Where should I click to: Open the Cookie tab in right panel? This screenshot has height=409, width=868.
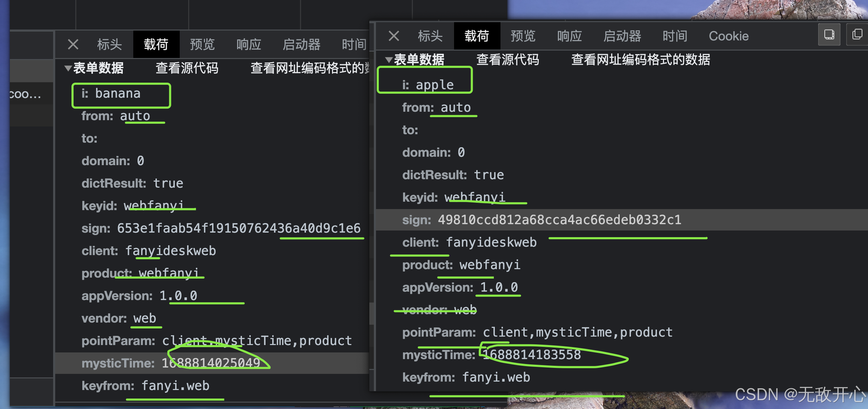tap(729, 36)
